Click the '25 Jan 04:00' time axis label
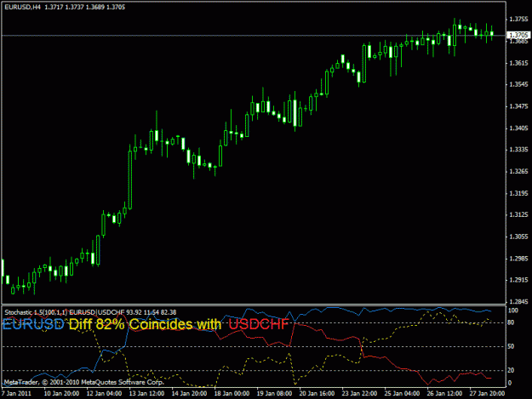Image resolution: width=532 pixels, height=399 pixels. (x=402, y=394)
